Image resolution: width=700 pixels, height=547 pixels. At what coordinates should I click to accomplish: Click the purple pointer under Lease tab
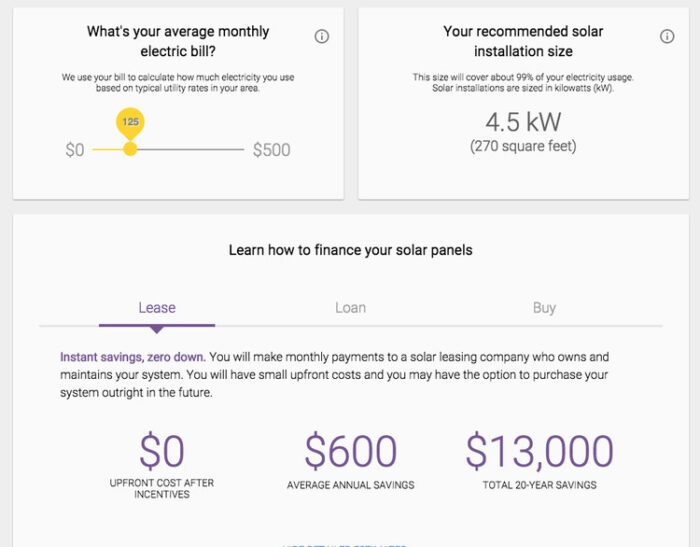point(157,329)
